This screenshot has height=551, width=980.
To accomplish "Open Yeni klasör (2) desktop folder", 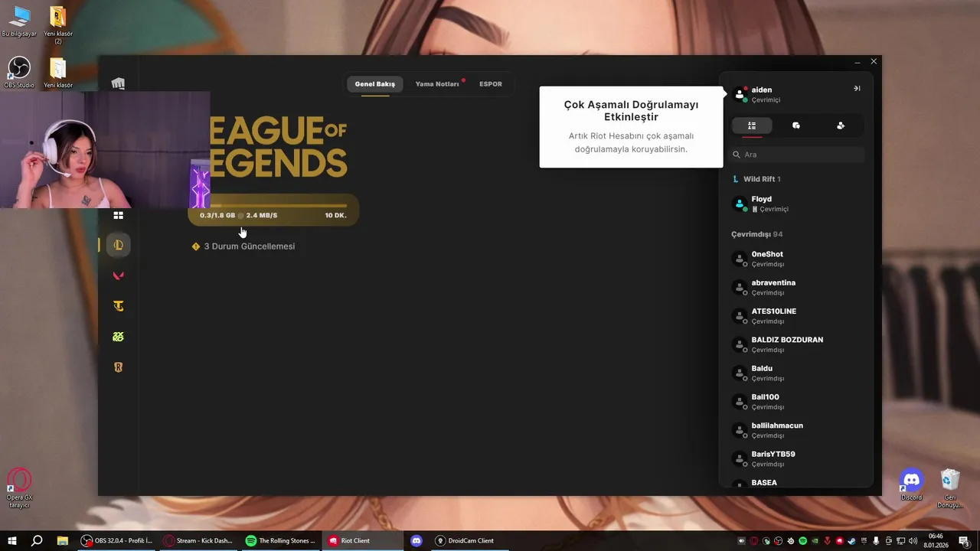I will (58, 24).
